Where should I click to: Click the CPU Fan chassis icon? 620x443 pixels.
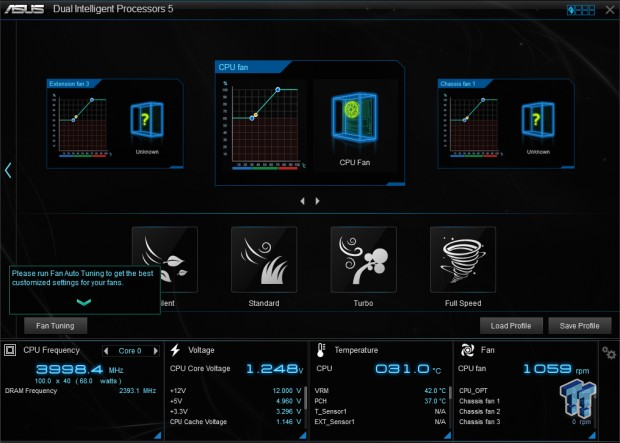pos(354,117)
